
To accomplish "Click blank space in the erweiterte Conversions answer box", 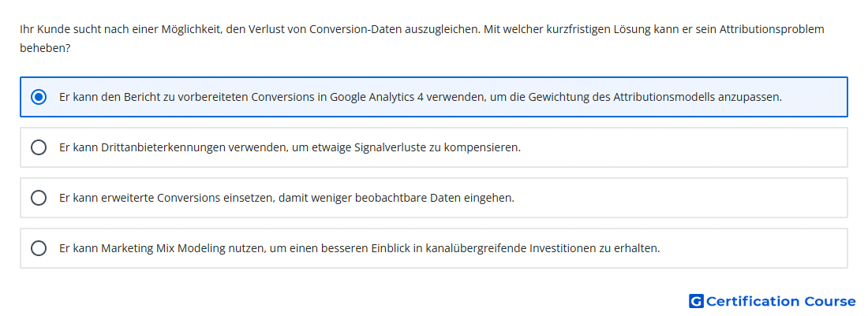I will [x=681, y=198].
